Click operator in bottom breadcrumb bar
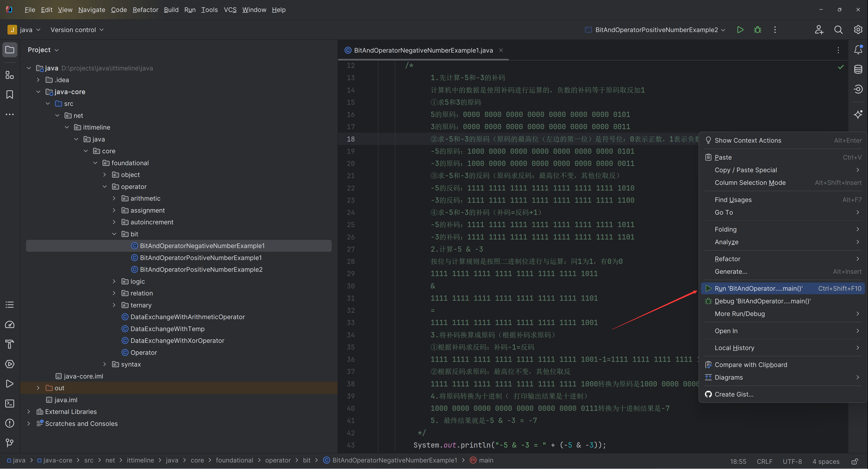This screenshot has height=469, width=868. click(x=278, y=460)
